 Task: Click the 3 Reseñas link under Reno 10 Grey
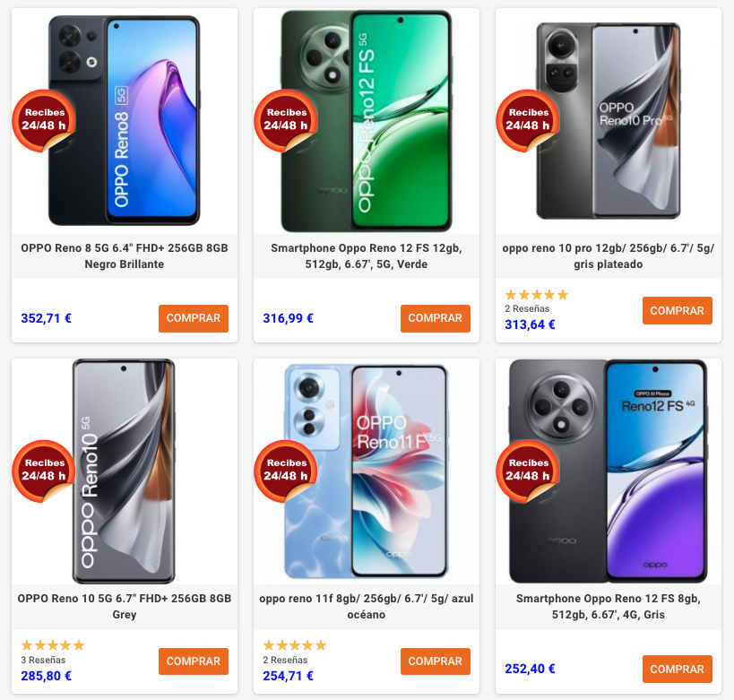tap(43, 660)
